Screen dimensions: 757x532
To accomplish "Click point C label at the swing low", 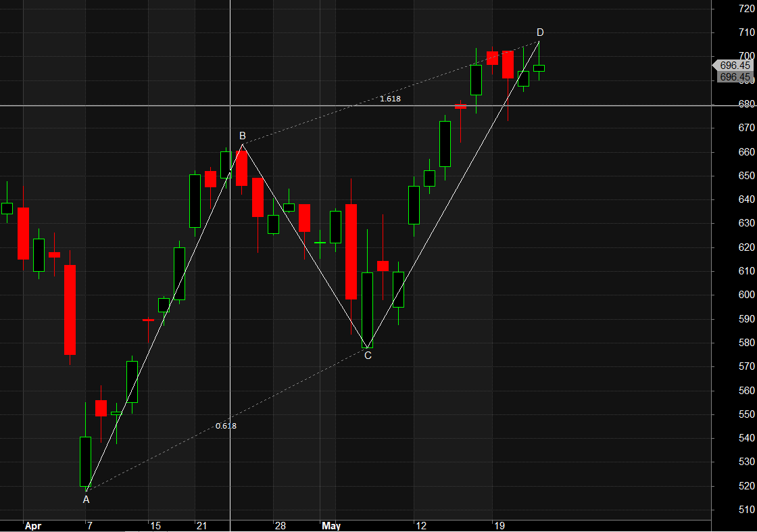I will tap(368, 354).
